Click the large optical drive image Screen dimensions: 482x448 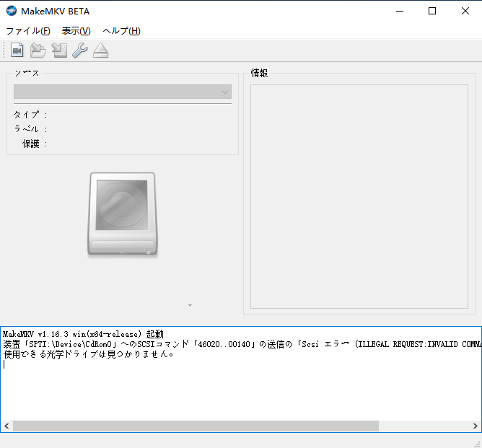click(123, 214)
